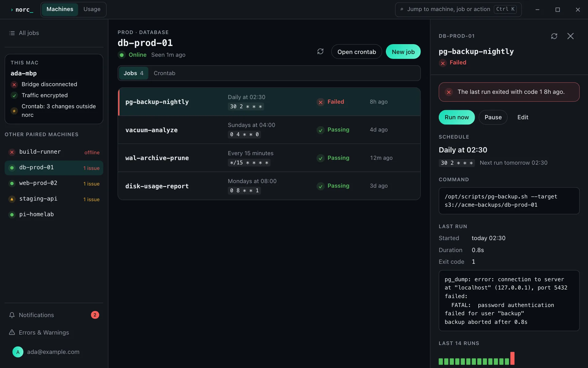The image size is (588, 368).
Task: Click the red failed run bar in history
Action: (512, 358)
